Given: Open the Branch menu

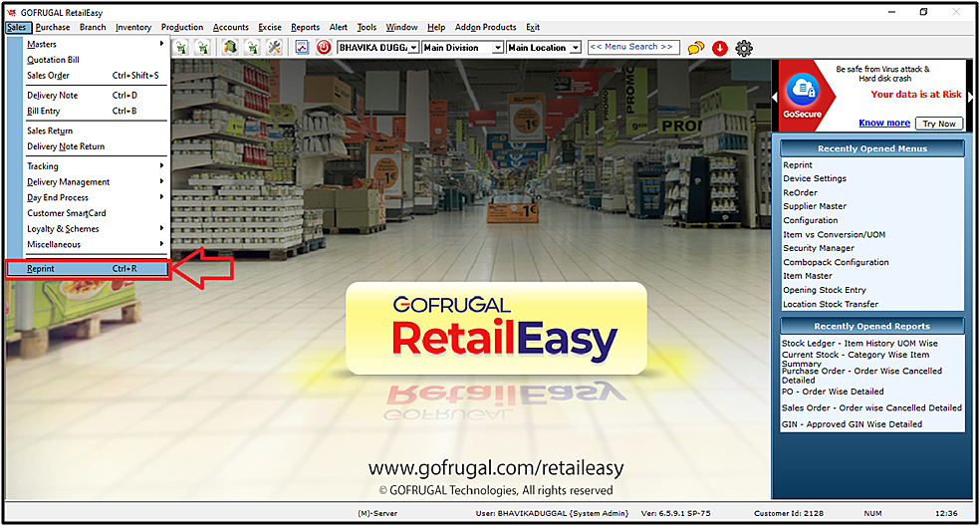Looking at the screenshot, I should tap(93, 27).
